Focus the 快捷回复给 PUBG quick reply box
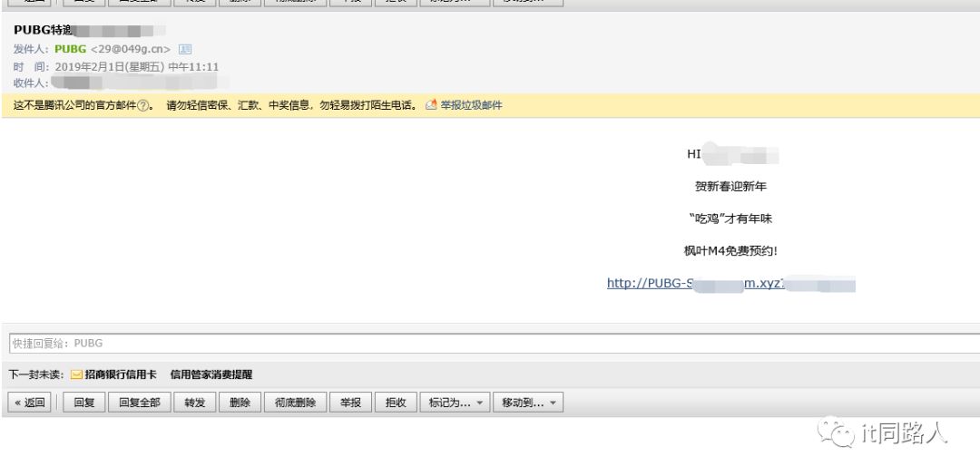Screen dimensions: 980x476 (x=495, y=343)
